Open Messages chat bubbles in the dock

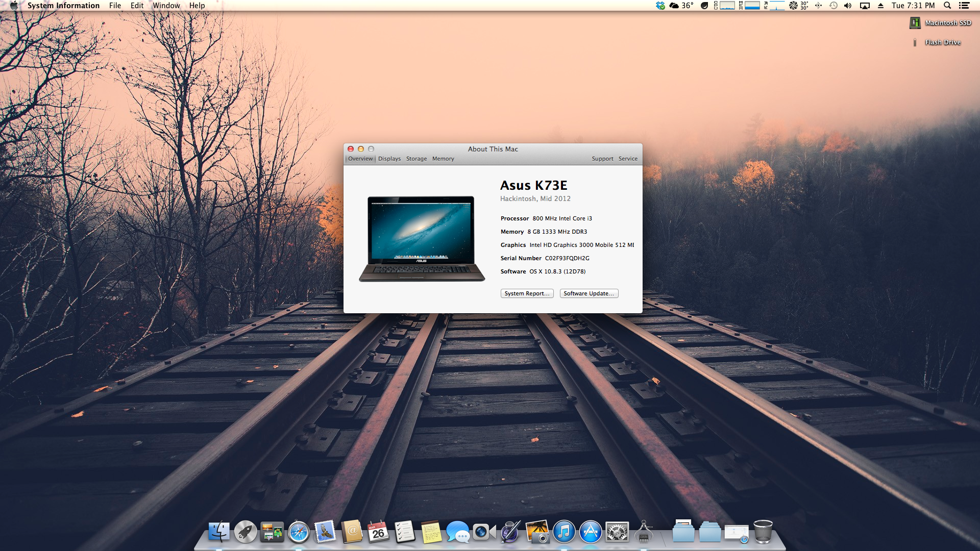(458, 532)
